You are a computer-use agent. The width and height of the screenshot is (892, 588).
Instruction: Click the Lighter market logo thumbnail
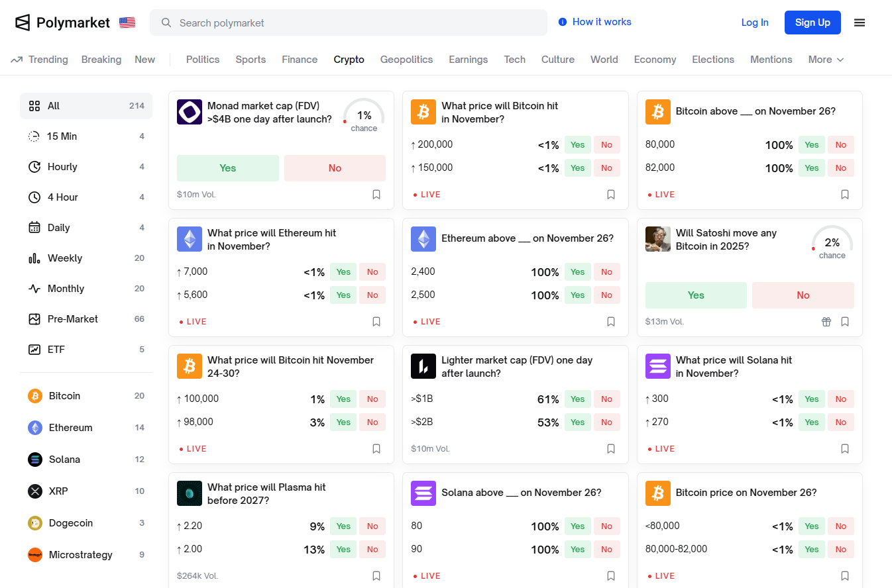tap(423, 366)
